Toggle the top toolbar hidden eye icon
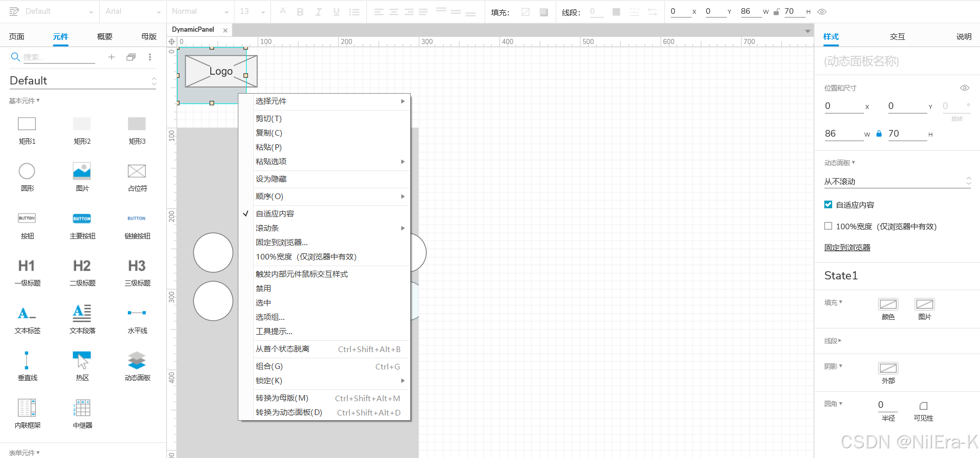The width and height of the screenshot is (980, 458). [822, 11]
